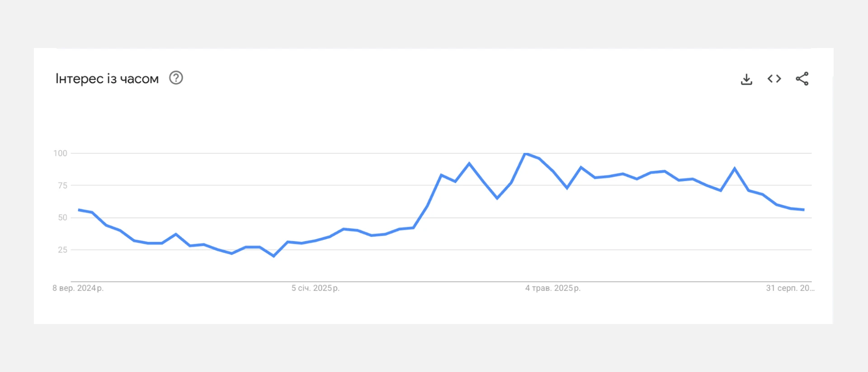The image size is (868, 372).
Task: Select the lowest dip point on line
Action: click(274, 256)
